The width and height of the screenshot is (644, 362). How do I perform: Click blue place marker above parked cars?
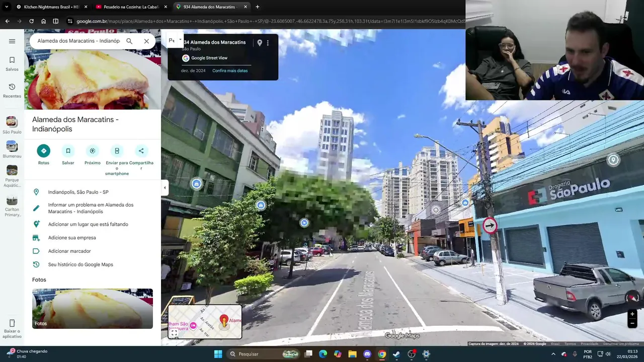coord(304,223)
